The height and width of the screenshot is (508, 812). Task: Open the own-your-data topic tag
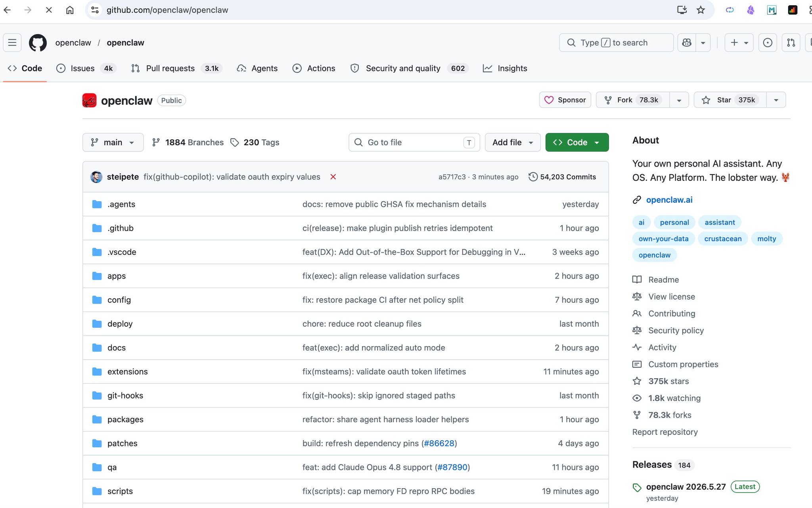pyautogui.click(x=663, y=239)
